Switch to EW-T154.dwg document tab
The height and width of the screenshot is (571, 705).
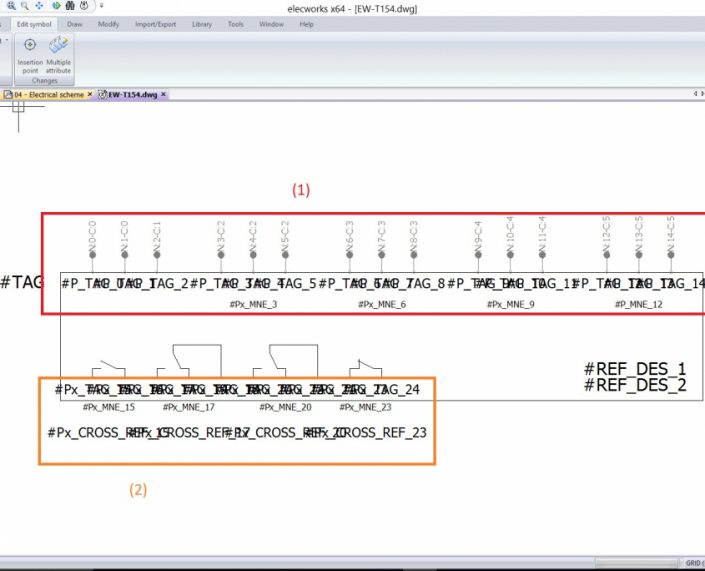(x=132, y=94)
